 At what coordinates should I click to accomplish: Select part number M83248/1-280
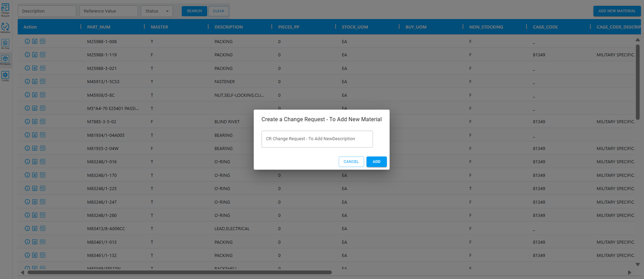102,215
